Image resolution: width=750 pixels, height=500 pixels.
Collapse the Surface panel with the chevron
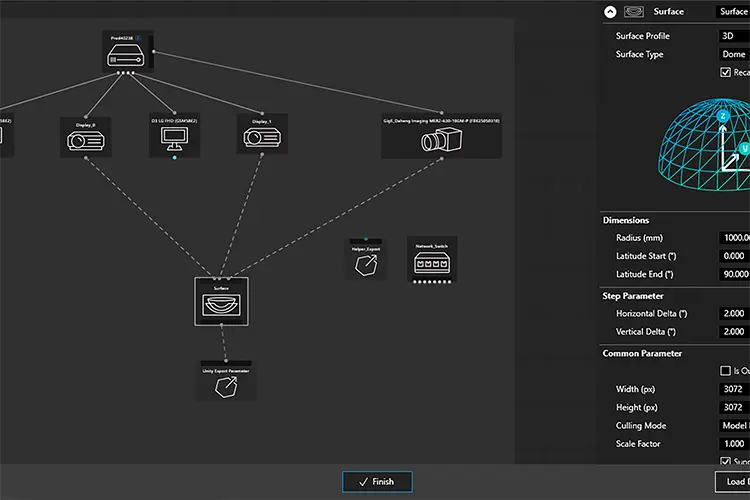pyautogui.click(x=610, y=11)
